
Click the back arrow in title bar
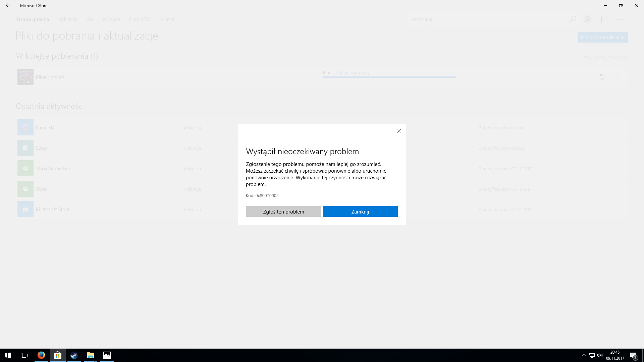click(x=8, y=5)
